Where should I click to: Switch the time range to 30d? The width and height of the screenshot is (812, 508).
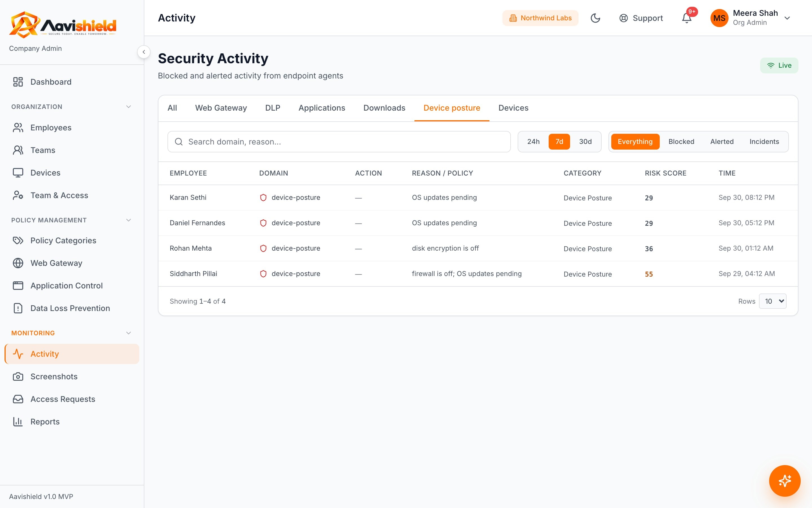(585, 142)
